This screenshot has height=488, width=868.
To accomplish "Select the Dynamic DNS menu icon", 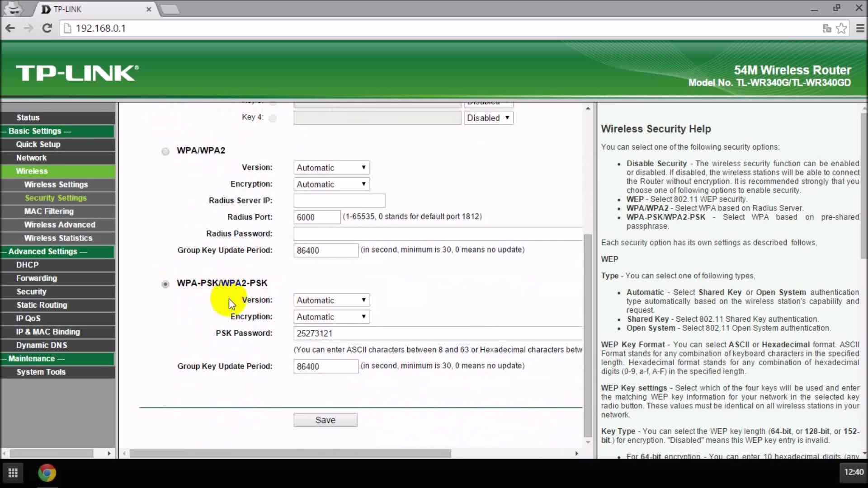I will [x=42, y=344].
